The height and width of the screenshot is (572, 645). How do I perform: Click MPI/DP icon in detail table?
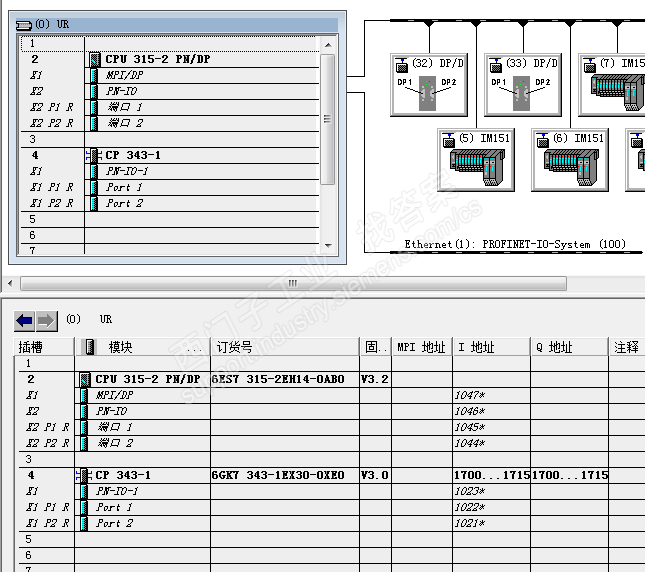click(84, 395)
